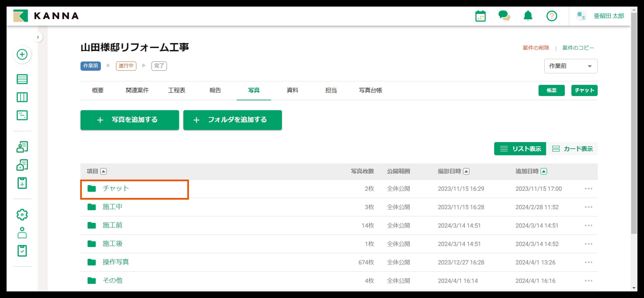
Task: Open sidebar user account icon
Action: pos(22,233)
